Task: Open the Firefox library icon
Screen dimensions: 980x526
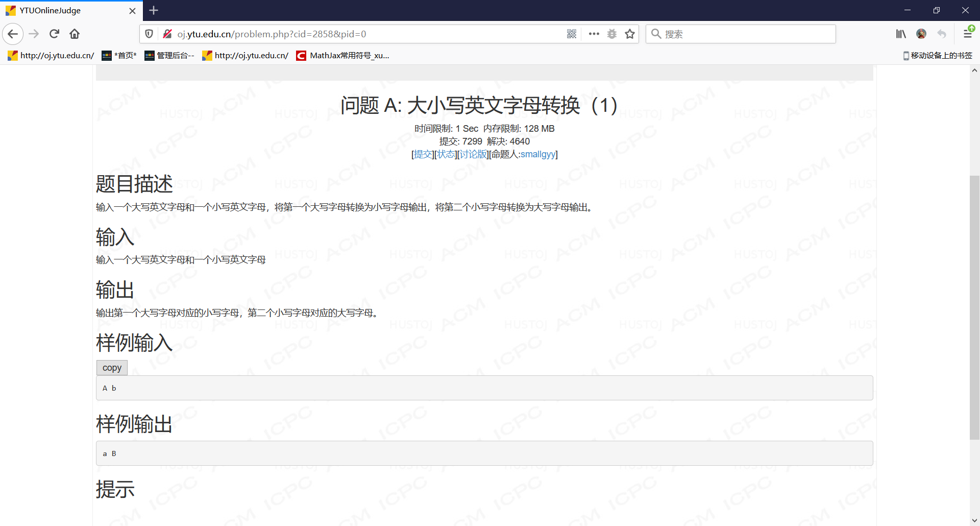Action: (901, 34)
